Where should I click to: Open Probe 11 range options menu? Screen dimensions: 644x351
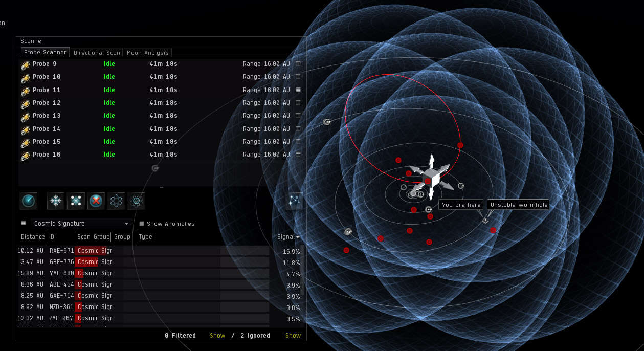298,90
